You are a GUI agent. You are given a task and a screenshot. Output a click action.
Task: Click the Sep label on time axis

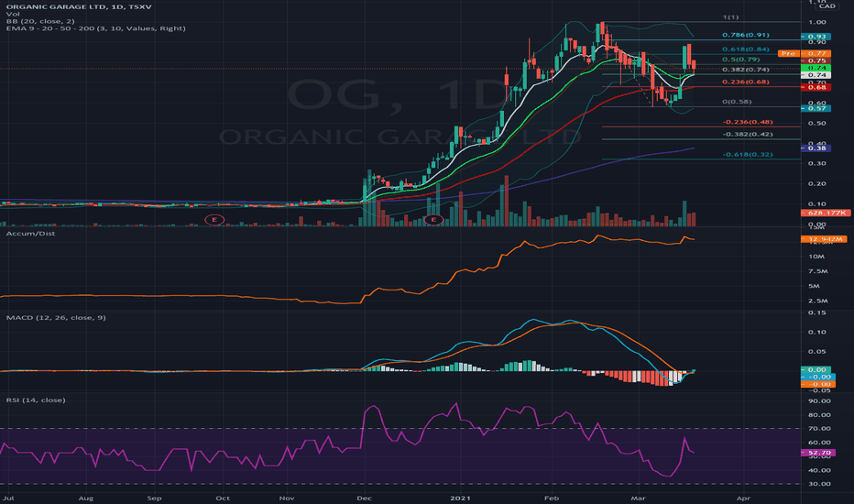click(x=154, y=498)
